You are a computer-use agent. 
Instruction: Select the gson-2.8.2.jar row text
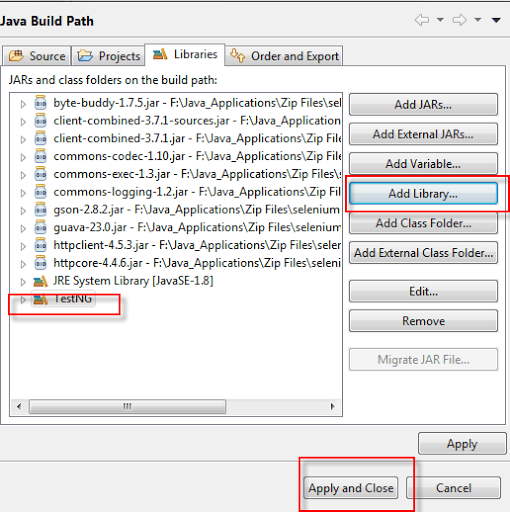[196, 209]
